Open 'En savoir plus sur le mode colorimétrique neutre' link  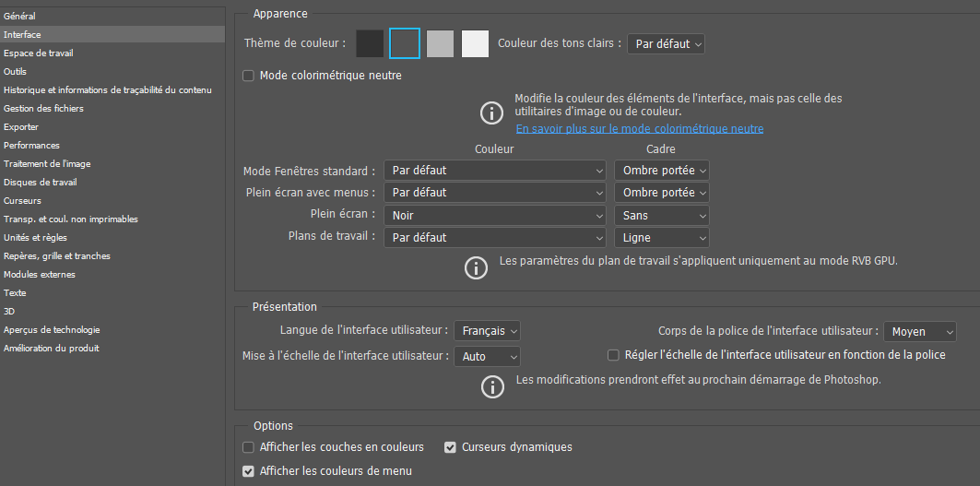point(640,129)
